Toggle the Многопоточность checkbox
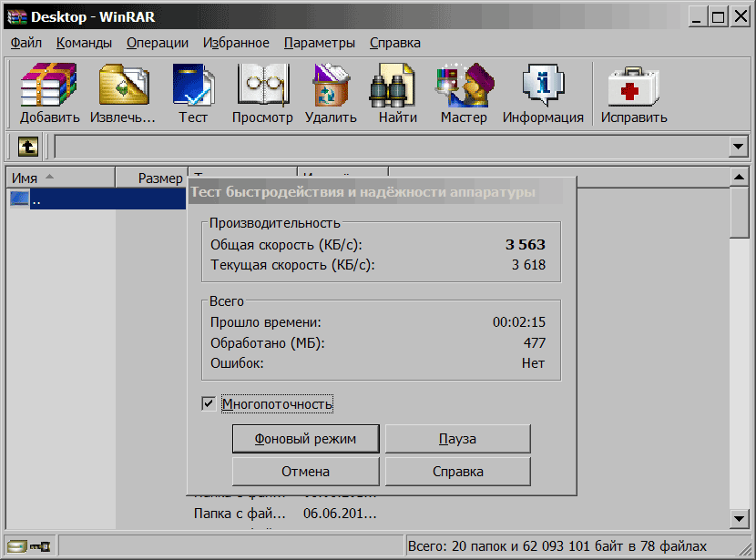756x560 pixels. 209,403
